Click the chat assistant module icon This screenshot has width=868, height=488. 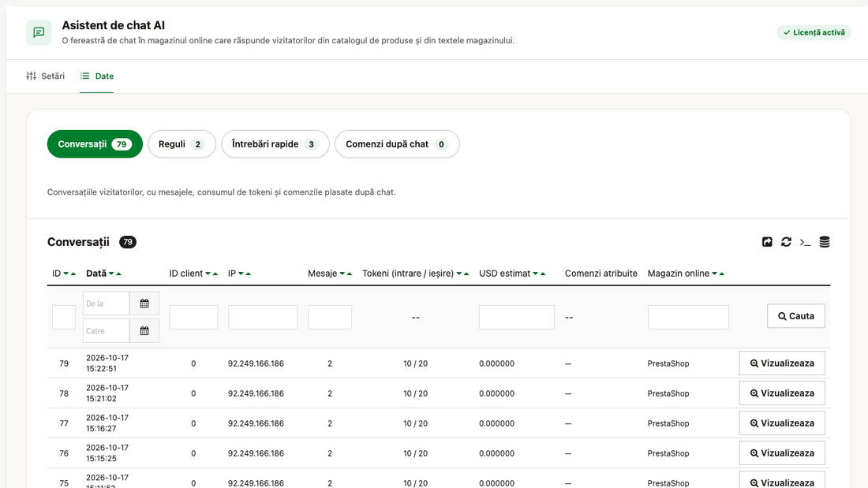(x=39, y=32)
